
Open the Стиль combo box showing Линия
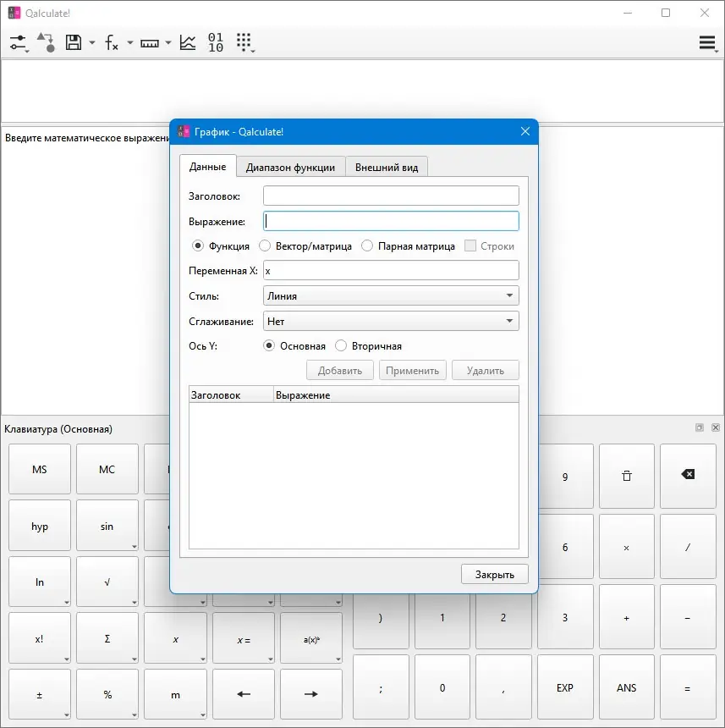(391, 295)
